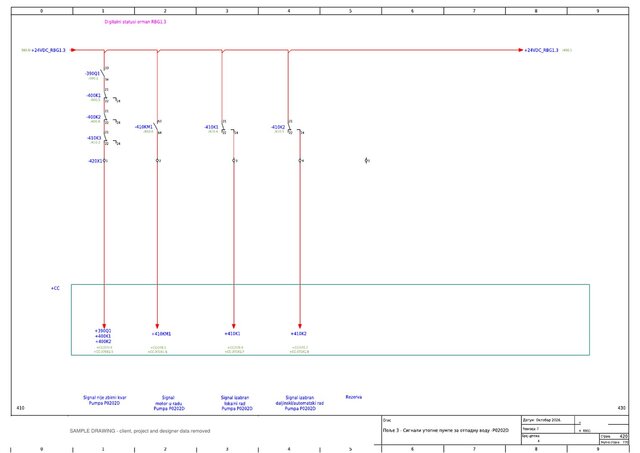Click the red arrowhead above '+410K2'
Image resolution: width=640 pixels, height=453 pixels.
coord(300,326)
